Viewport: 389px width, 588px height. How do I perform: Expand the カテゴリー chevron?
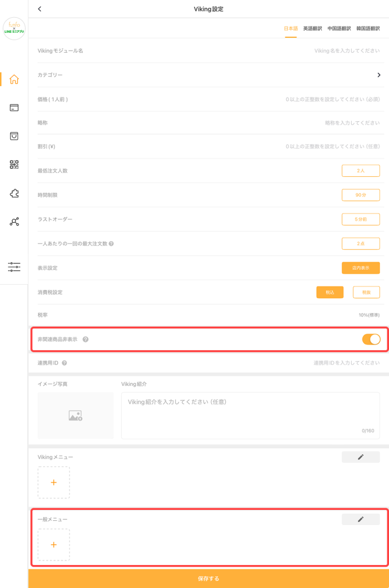(x=379, y=75)
